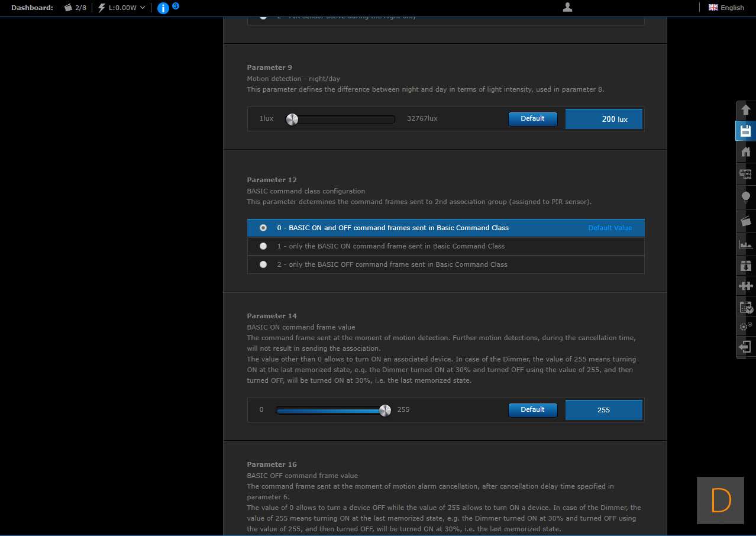This screenshot has height=536, width=756.
Task: Click the Parameter 14 slider handle
Action: tap(385, 410)
